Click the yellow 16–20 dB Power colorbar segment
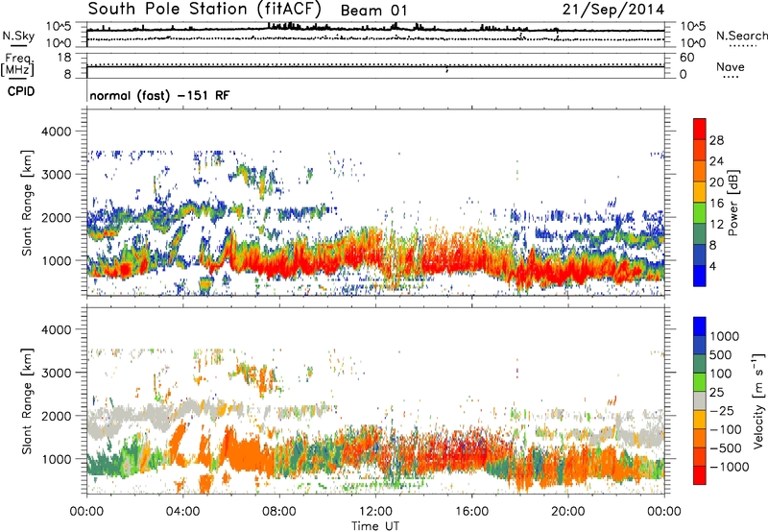 (x=700, y=191)
